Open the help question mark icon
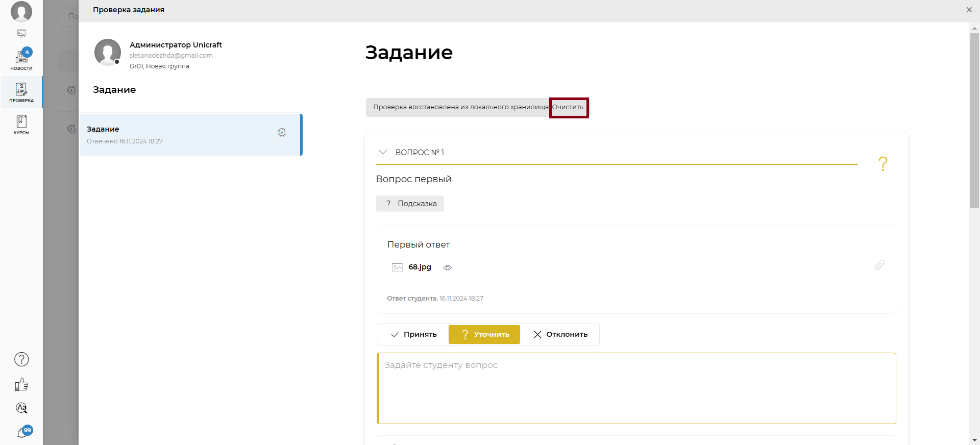 (21, 359)
